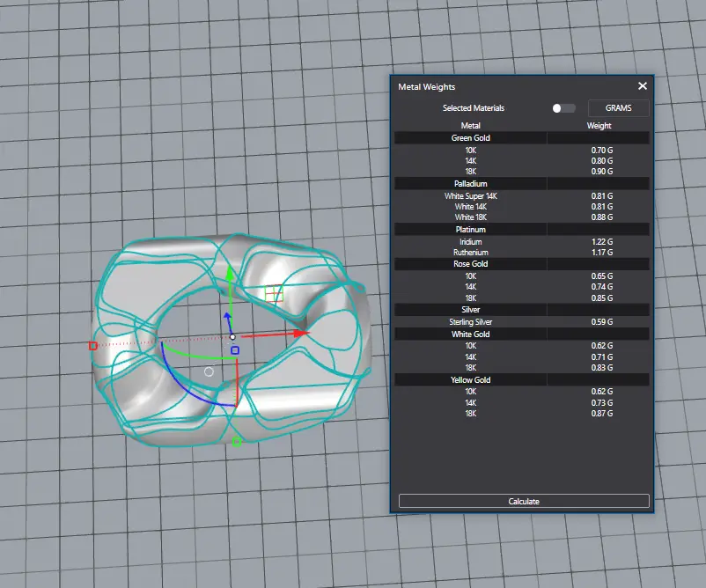Click the green rotation arc on the gumball
The height and width of the screenshot is (588, 706).
(194, 355)
